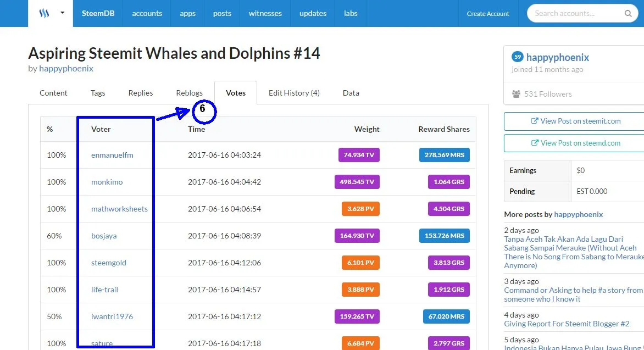The height and width of the screenshot is (350, 644).
Task: Open SteemDB home in navbar
Action: 98,13
